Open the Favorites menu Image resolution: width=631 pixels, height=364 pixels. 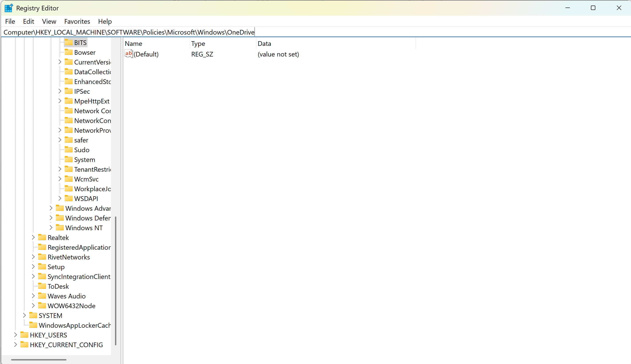click(77, 21)
